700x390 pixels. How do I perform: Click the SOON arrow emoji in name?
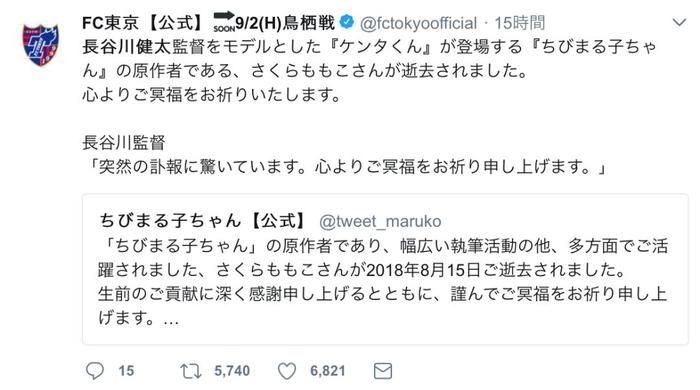[x=224, y=22]
